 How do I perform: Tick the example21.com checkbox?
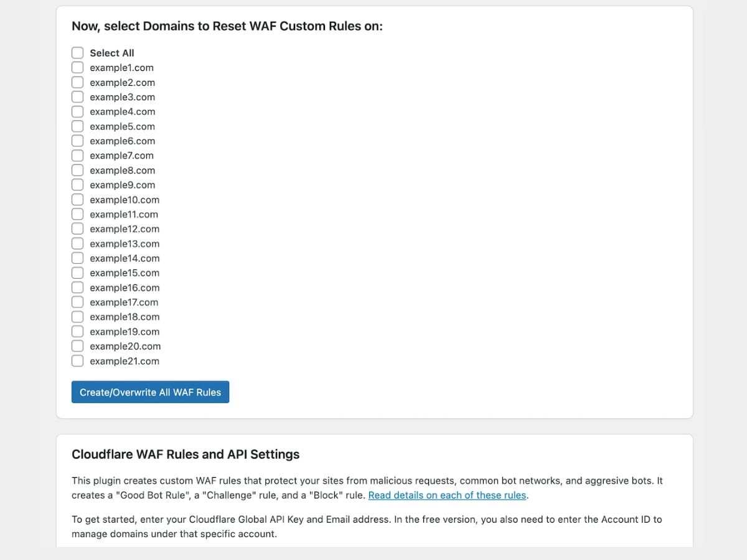77,361
